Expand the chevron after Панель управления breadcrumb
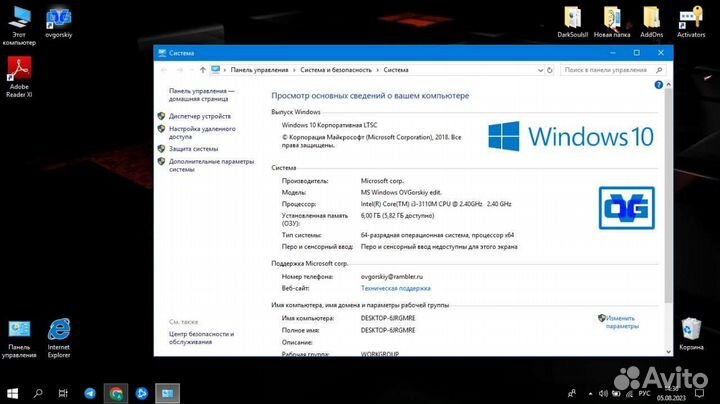 [x=294, y=70]
